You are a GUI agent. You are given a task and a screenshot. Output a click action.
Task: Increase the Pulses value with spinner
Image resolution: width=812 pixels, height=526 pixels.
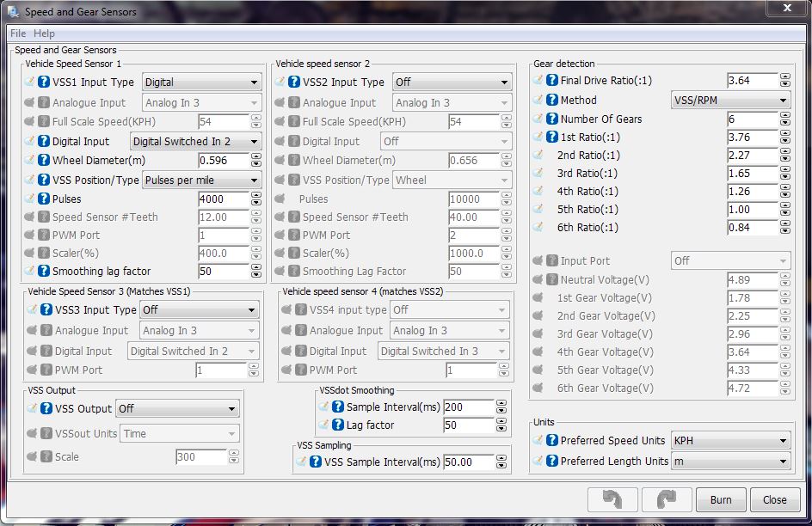[x=255, y=195]
